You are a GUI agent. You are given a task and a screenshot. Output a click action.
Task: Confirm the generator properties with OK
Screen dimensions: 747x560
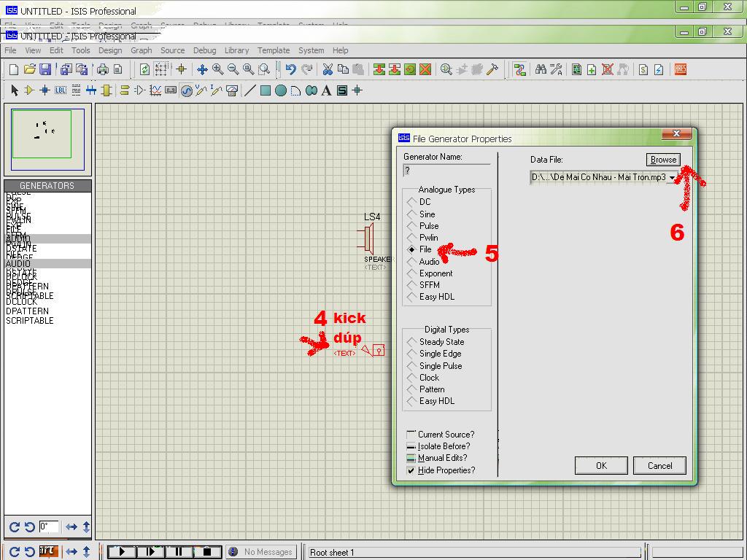tap(601, 465)
